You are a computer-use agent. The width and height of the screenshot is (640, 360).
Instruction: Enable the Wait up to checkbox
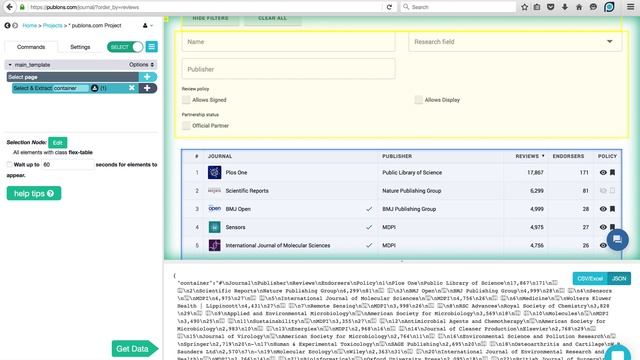[9, 164]
